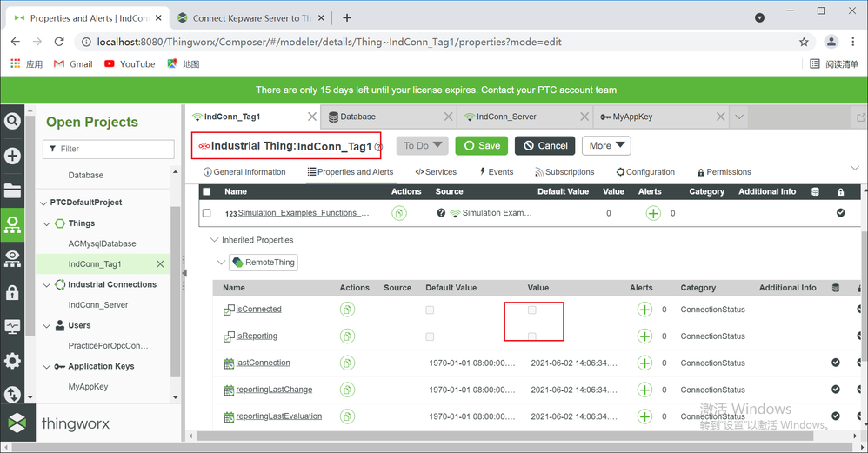Screen dimensions: 868x453
Task: Toggle isReporting default value checkbox
Action: [x=430, y=336]
